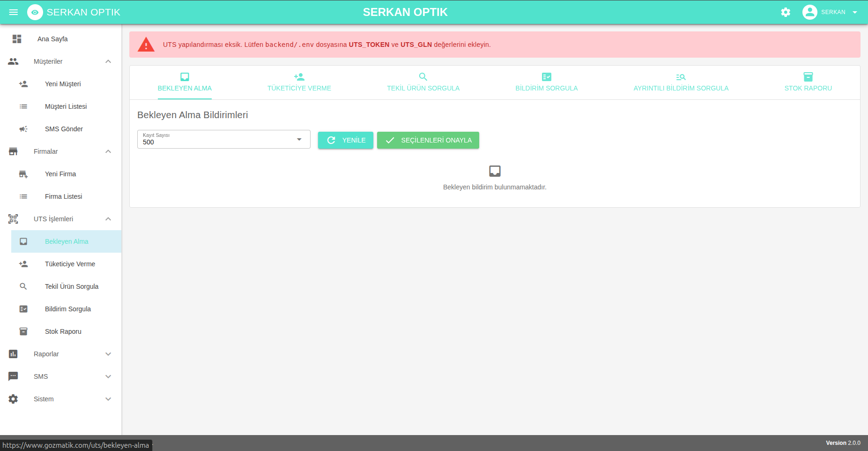Click the Bildirim Sorgula checklist icon
The height and width of the screenshot is (451, 868).
tap(23, 309)
